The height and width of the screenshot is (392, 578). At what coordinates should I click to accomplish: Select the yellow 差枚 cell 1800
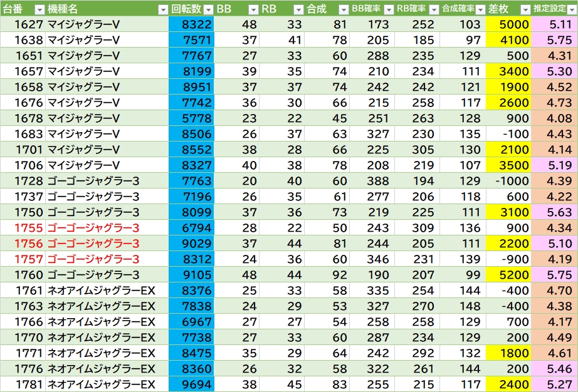click(x=508, y=353)
